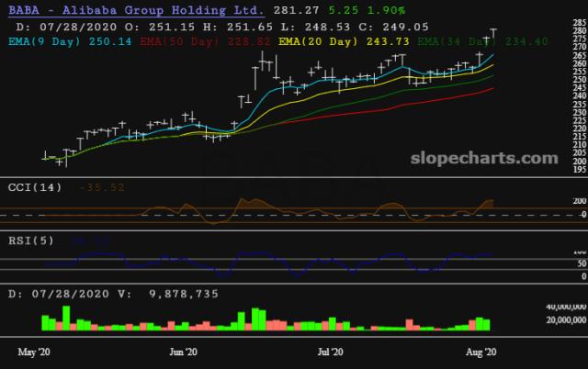Image resolution: width=588 pixels, height=369 pixels.
Task: Click the Jul '20 date axis label
Action: (x=331, y=352)
